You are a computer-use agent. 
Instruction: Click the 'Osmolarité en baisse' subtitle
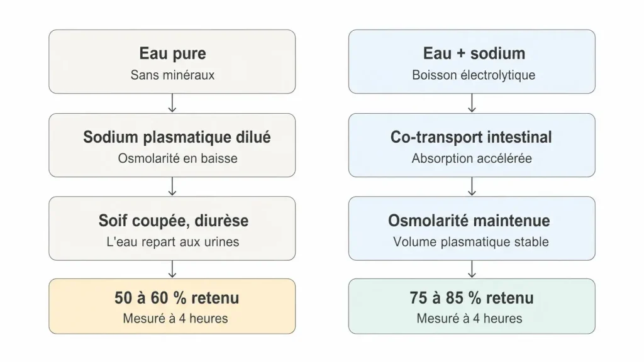click(177, 158)
